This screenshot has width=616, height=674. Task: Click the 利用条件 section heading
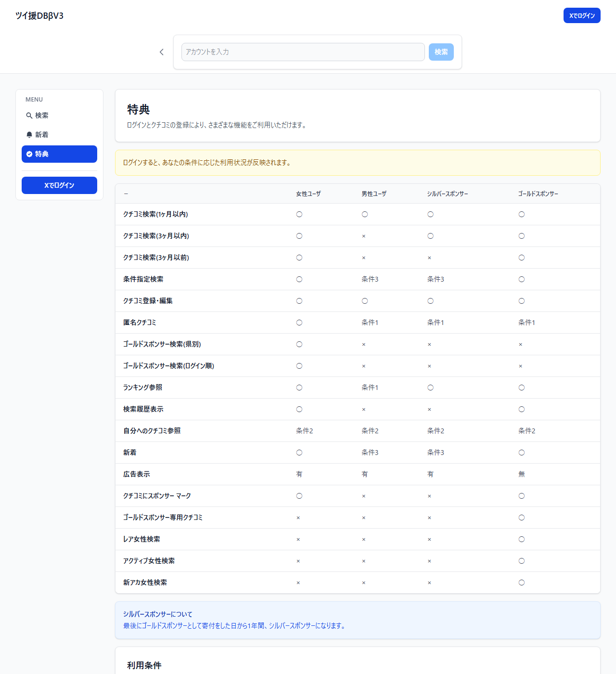[144, 665]
